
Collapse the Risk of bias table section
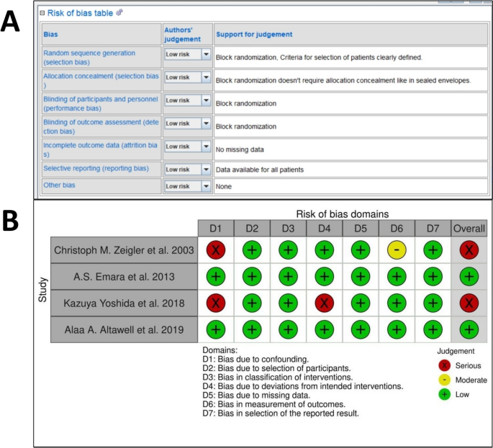tap(42, 12)
